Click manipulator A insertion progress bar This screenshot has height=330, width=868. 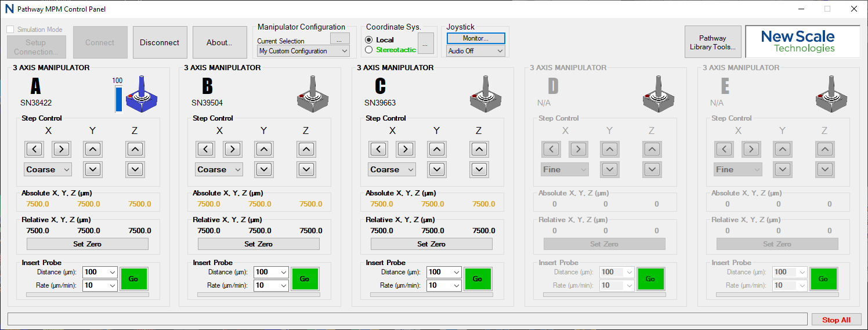click(87, 295)
